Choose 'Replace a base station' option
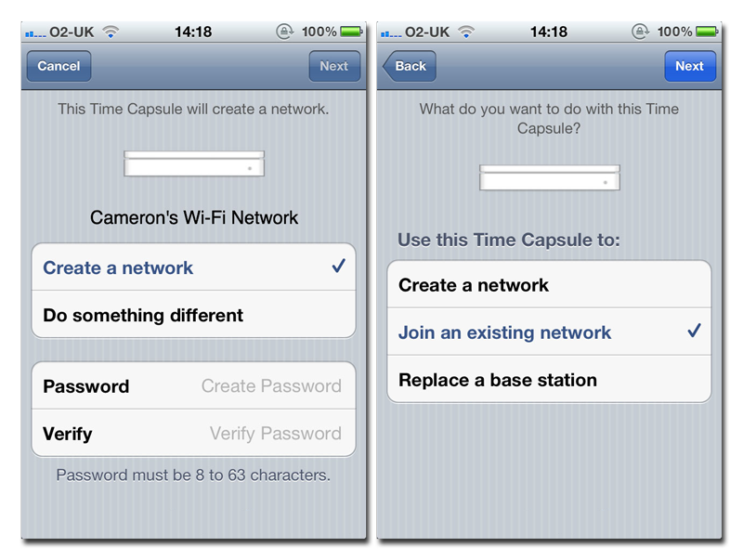The width and height of the screenshot is (743, 560). 549,380
